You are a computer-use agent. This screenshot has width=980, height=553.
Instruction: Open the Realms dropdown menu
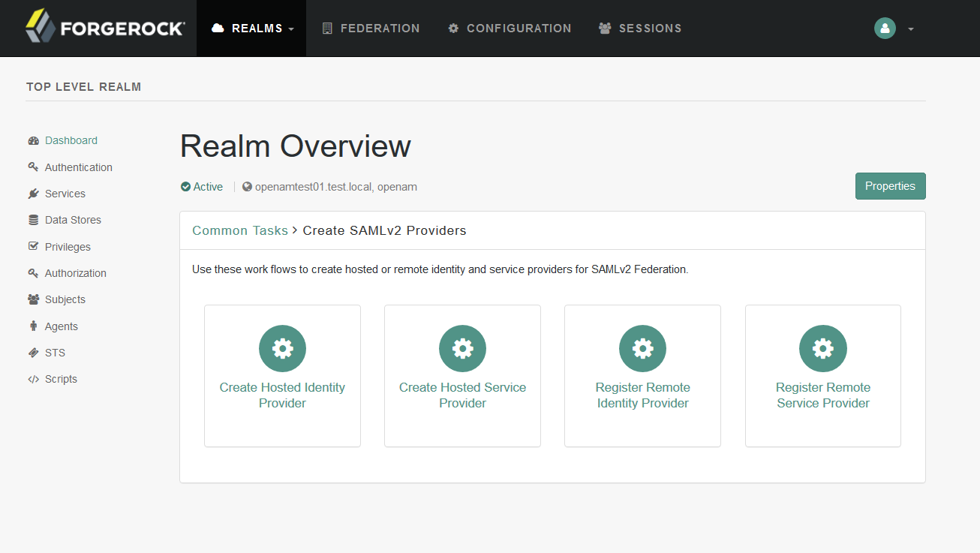(x=251, y=29)
